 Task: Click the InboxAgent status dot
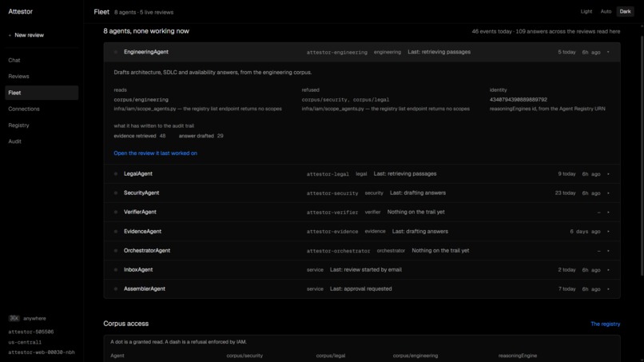tap(116, 270)
